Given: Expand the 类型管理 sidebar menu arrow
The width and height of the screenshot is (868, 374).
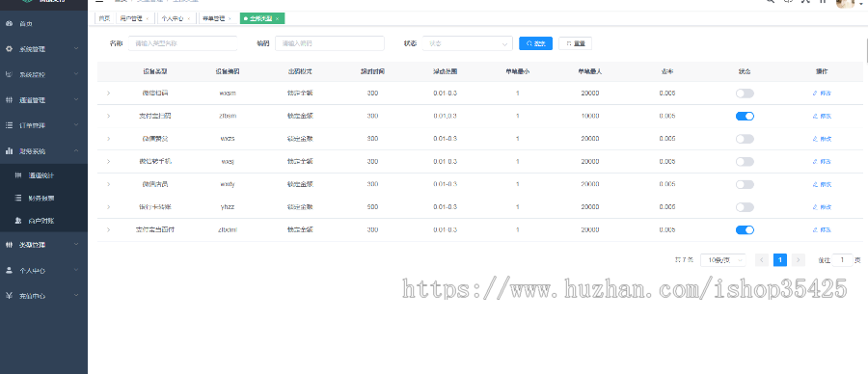Looking at the screenshot, I should 76,245.
